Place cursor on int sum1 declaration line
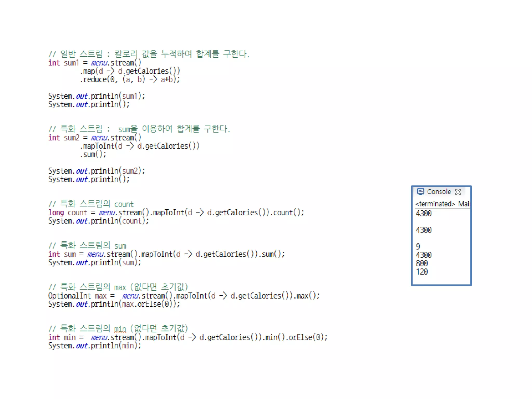532x399 pixels. (x=95, y=63)
